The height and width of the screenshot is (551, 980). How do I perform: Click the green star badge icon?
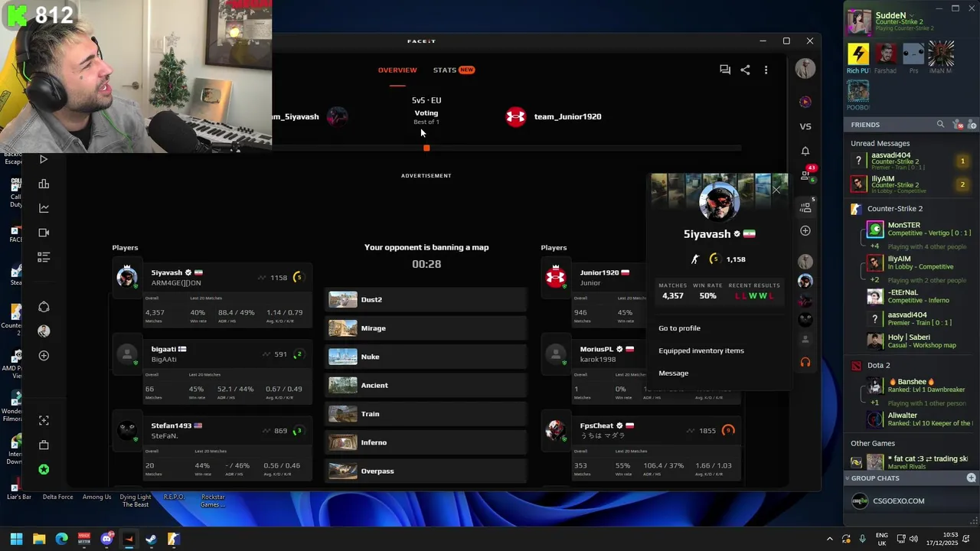(x=44, y=469)
